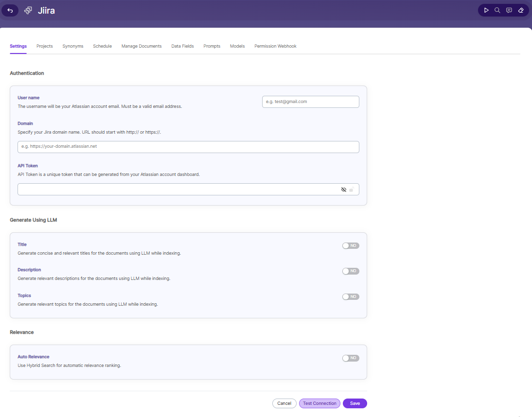Switch to the Projects tab
The width and height of the screenshot is (532, 417).
[44, 46]
